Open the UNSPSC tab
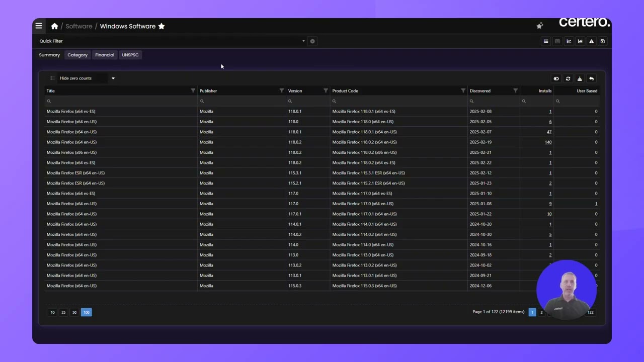 130,55
